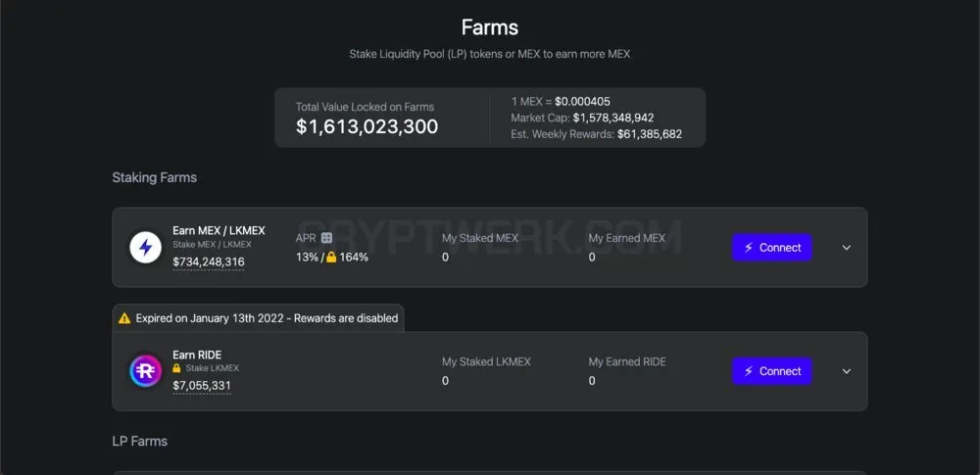This screenshot has width=980, height=475.
Task: Click the yellow lock icon beside 164%
Action: click(331, 257)
